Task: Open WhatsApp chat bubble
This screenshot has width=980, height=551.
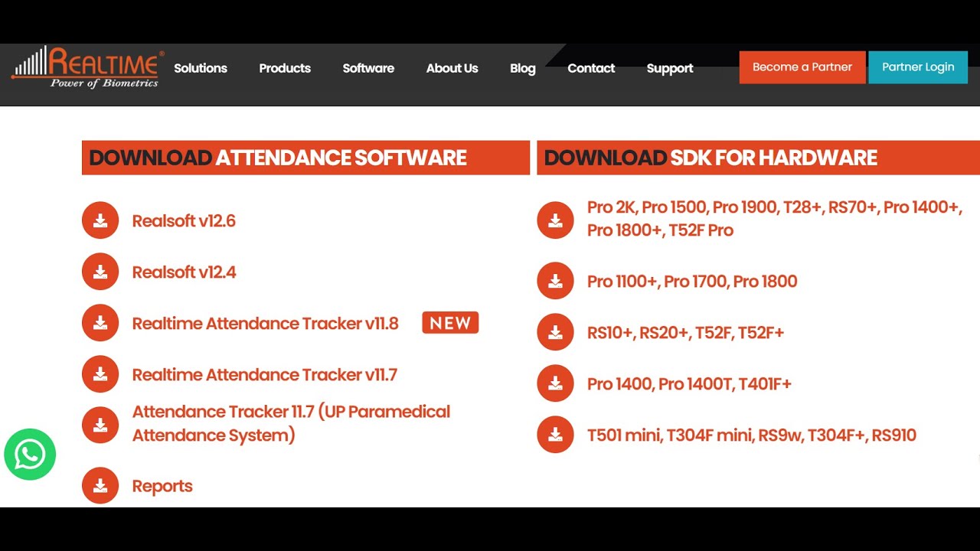Action: coord(30,455)
